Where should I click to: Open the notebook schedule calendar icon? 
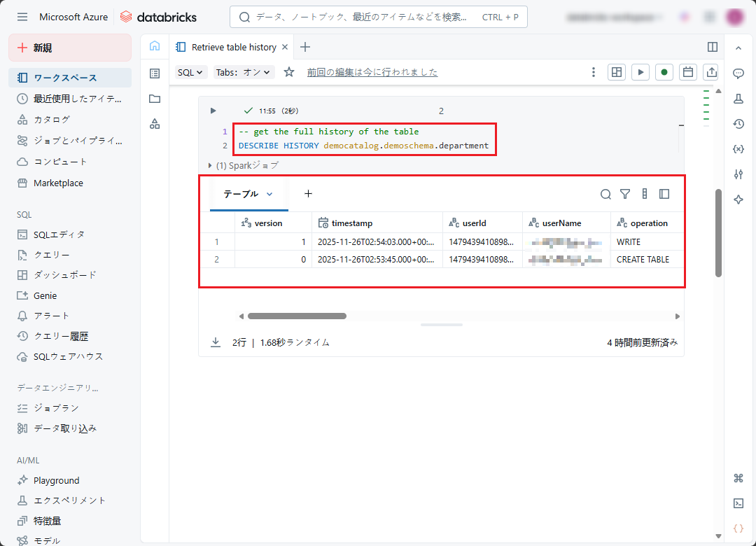688,72
